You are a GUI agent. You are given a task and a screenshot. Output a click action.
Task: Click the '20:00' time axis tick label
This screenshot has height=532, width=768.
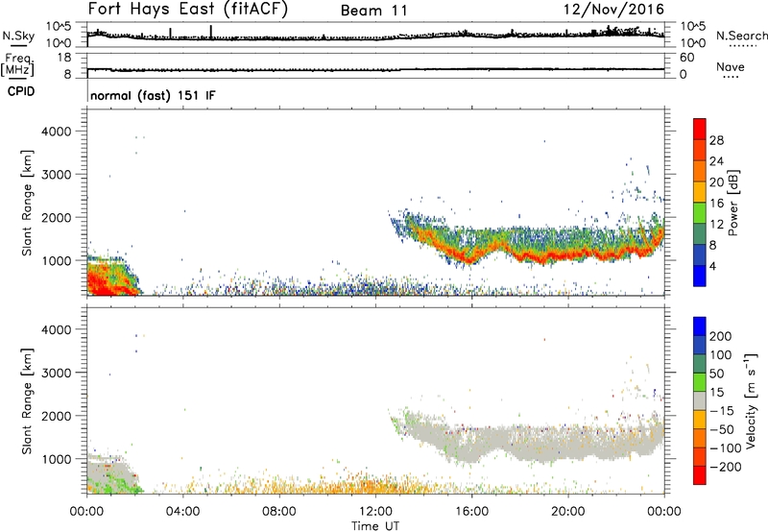(x=568, y=512)
